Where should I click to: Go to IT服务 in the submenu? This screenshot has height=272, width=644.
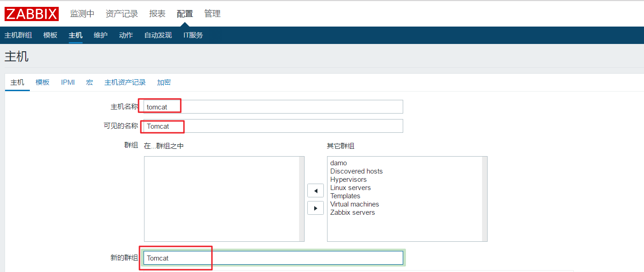[x=193, y=35]
